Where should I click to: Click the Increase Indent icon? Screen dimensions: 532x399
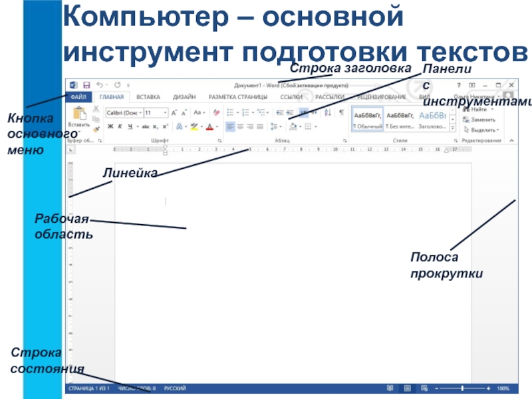290,112
